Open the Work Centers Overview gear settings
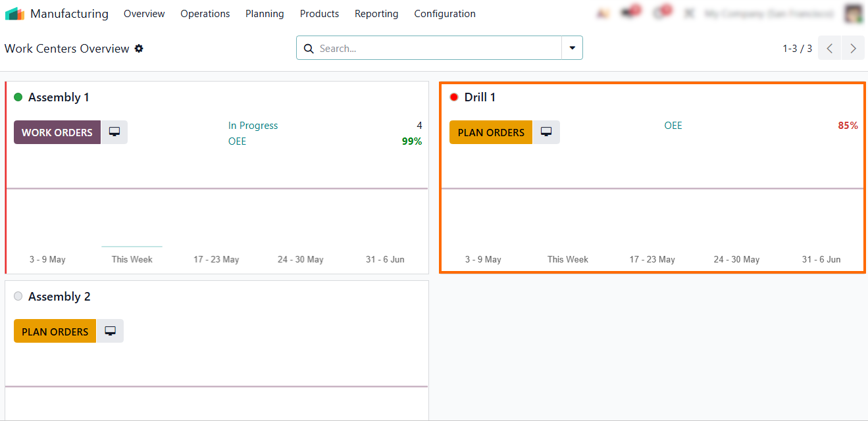The image size is (868, 421). coord(139,49)
